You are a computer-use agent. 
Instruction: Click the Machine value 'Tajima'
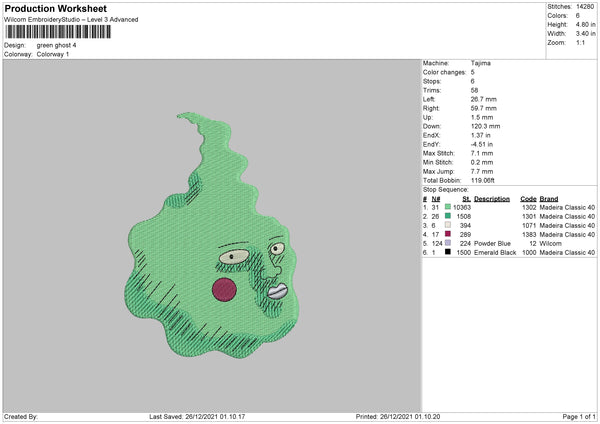point(481,63)
